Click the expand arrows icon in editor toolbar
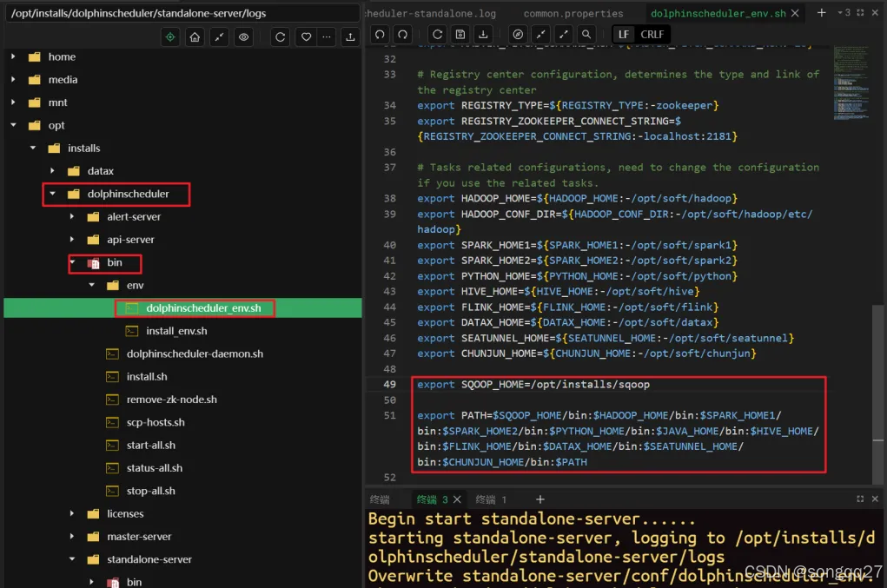 (x=564, y=35)
